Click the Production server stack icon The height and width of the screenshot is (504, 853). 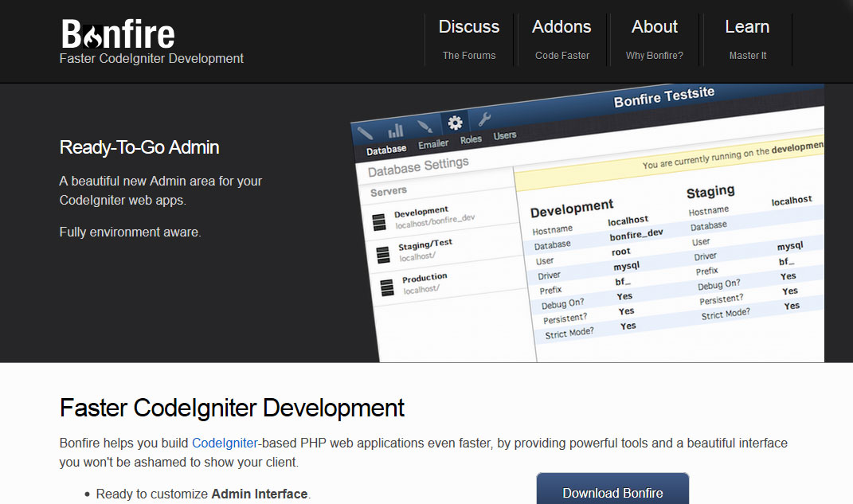coord(387,287)
